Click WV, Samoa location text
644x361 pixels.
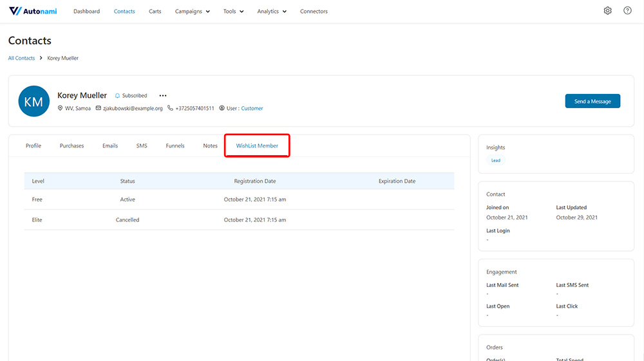coord(78,108)
